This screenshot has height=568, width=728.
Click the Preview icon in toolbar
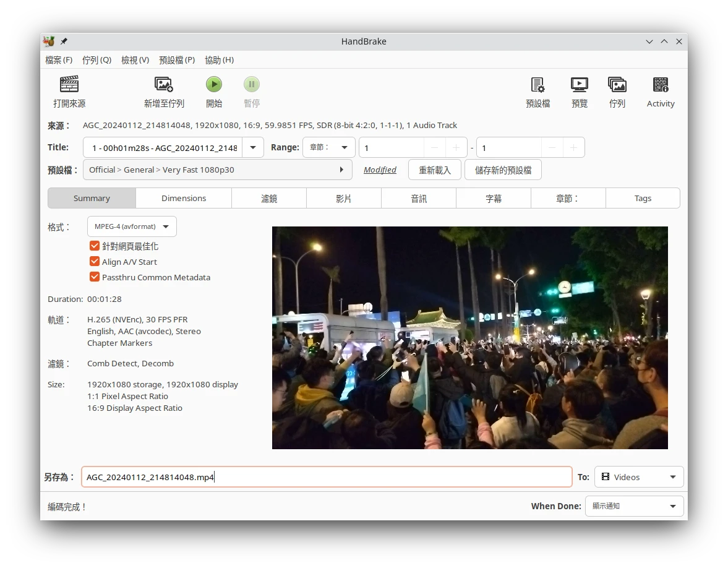tap(579, 85)
